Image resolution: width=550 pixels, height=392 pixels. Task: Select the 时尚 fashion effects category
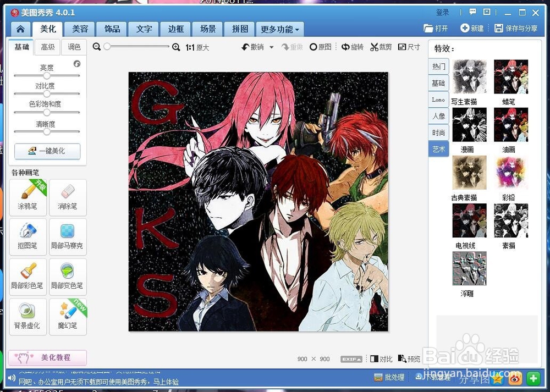438,132
